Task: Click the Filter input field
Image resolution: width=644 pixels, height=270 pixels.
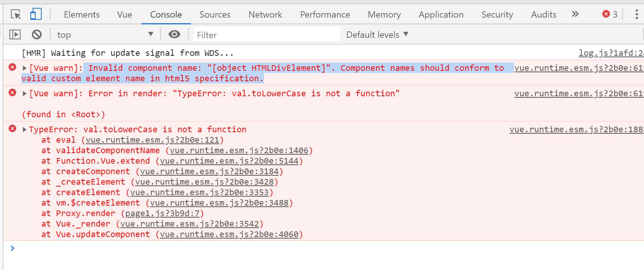Action: [267, 35]
